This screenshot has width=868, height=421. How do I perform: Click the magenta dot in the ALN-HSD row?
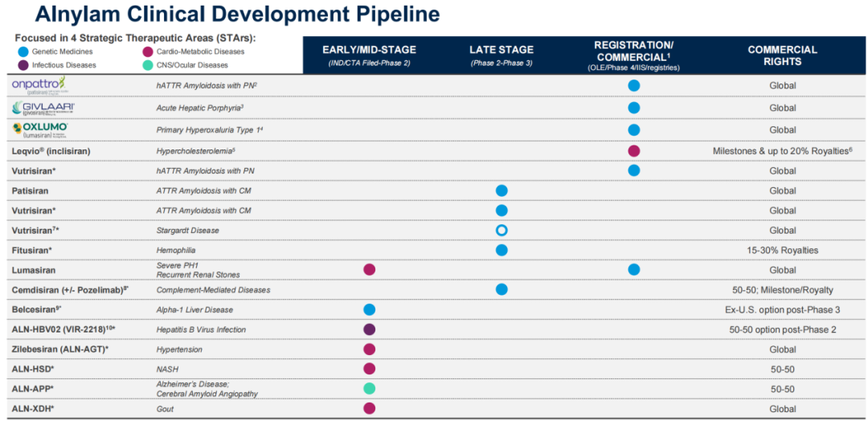tap(370, 369)
